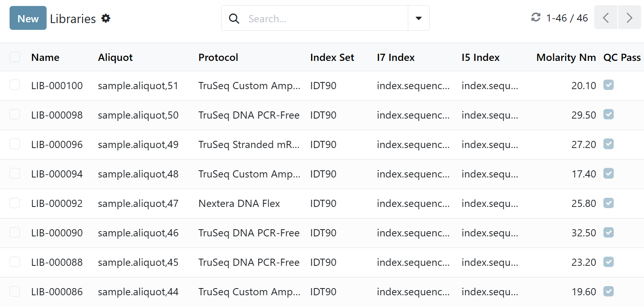Click the sample.aliquot,51 cell
The image size is (644, 306).
[x=138, y=86]
